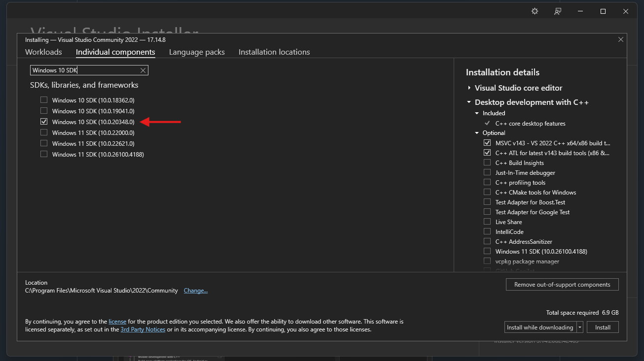Expand Visual Studio core editor section
The width and height of the screenshot is (644, 361).
pos(469,88)
